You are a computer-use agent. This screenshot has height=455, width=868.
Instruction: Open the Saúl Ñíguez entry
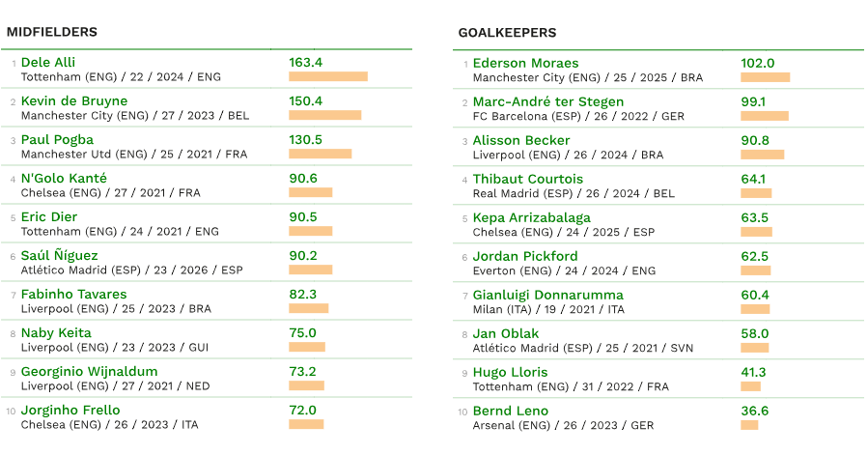coord(60,255)
